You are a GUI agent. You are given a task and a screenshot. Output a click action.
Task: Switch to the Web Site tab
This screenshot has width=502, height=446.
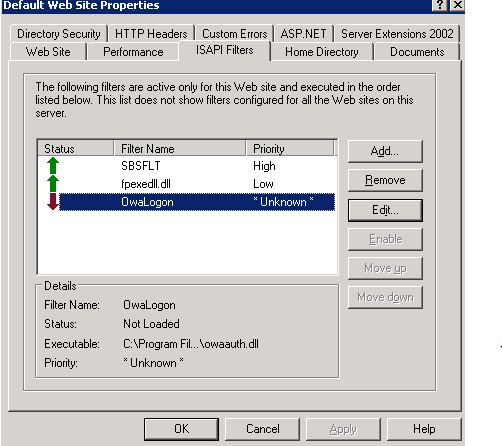48,52
